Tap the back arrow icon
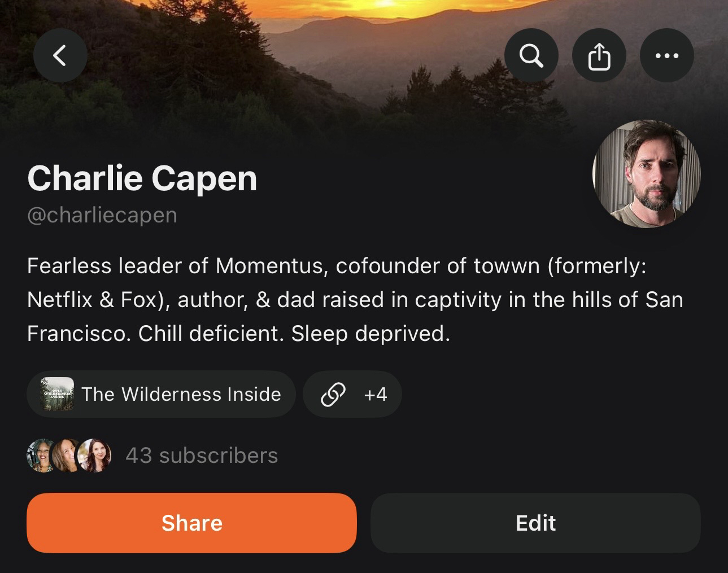 [x=60, y=55]
